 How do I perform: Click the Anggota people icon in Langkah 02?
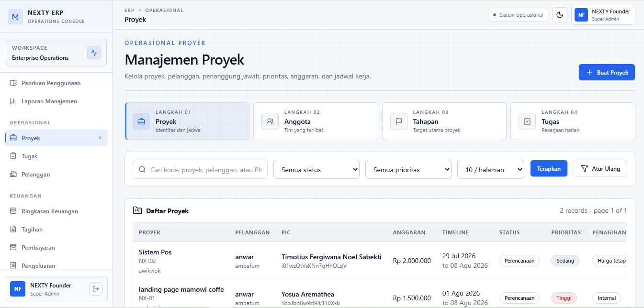tap(270, 121)
